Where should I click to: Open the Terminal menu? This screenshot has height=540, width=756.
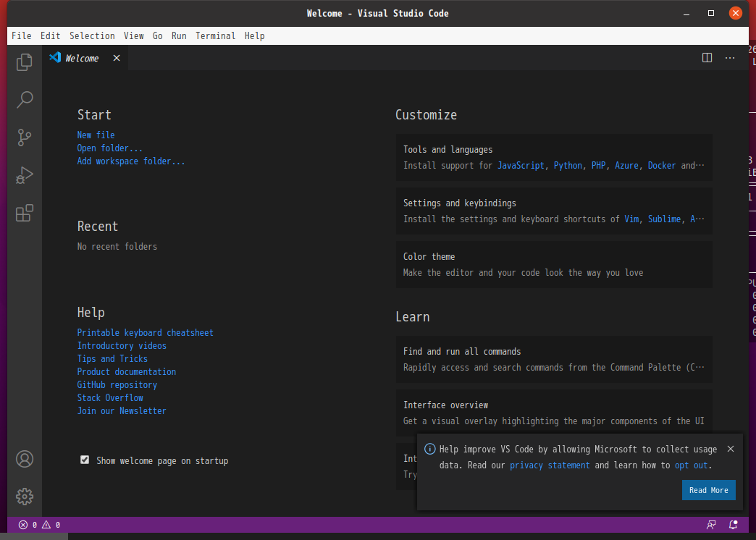[215, 35]
